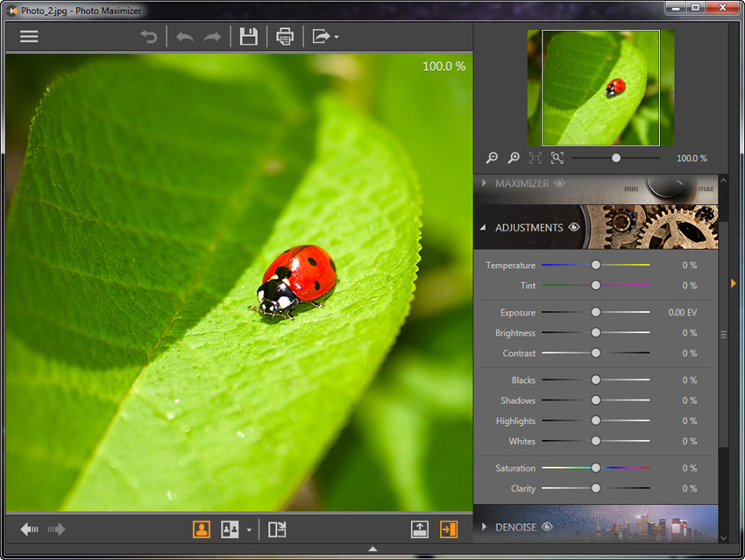The height and width of the screenshot is (560, 745).
Task: Fit image to window icon
Action: [x=557, y=158]
